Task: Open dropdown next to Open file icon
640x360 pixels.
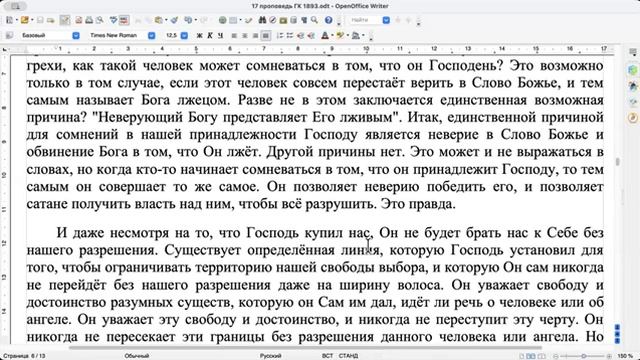Action: click(x=32, y=20)
